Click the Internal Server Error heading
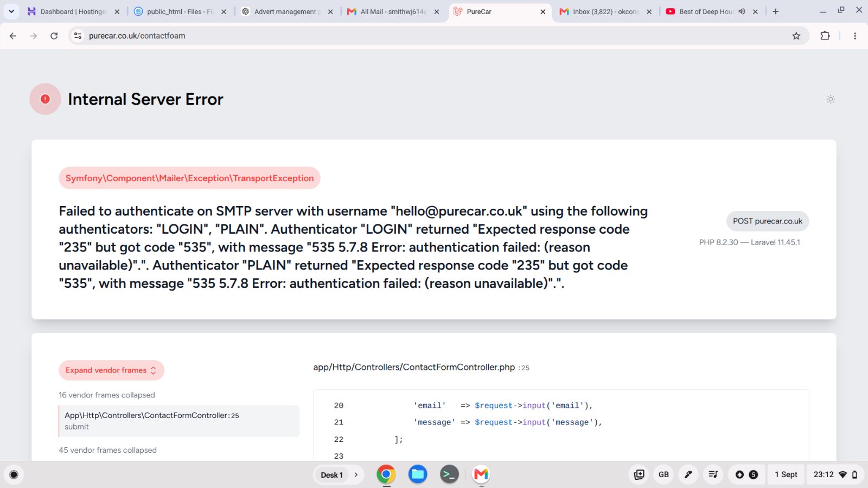868x488 pixels. pos(145,99)
